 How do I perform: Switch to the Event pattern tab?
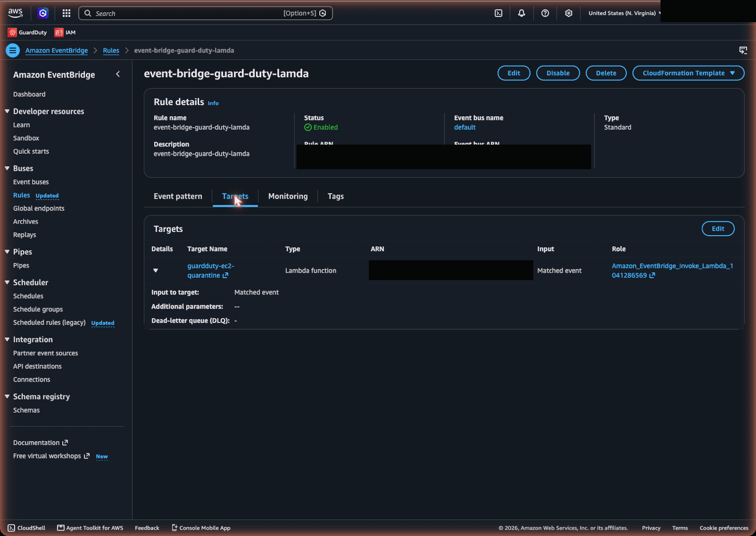point(178,196)
